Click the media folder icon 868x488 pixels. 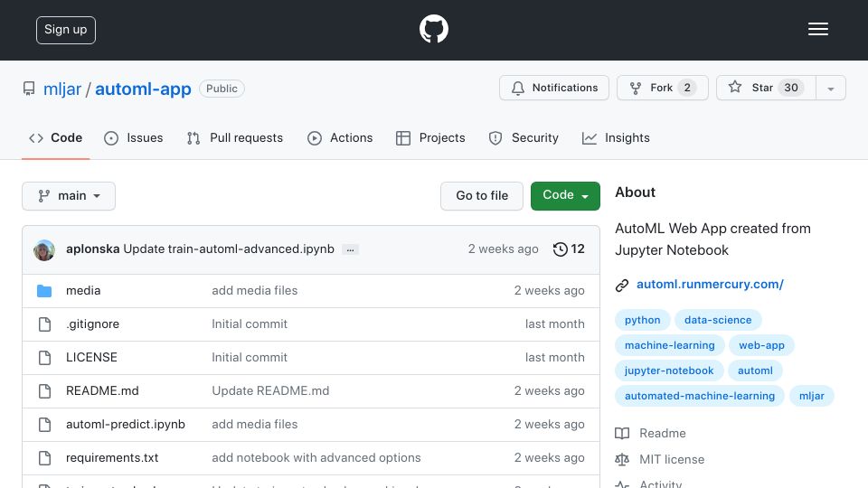(44, 291)
